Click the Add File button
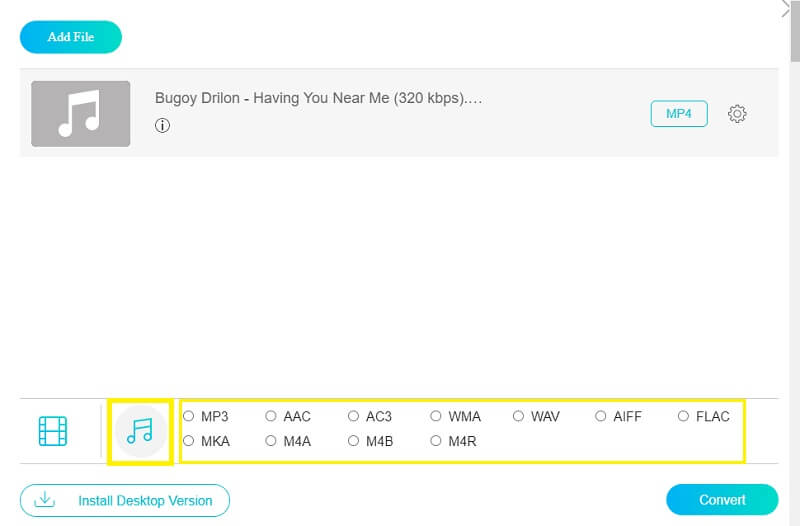This screenshot has height=526, width=800. tap(71, 37)
